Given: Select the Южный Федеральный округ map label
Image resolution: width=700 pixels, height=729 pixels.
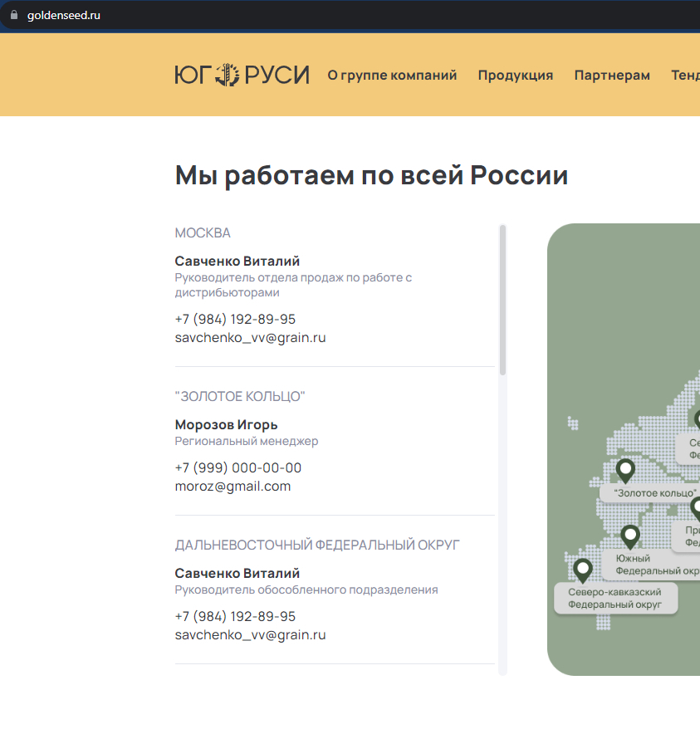Looking at the screenshot, I should tap(651, 565).
